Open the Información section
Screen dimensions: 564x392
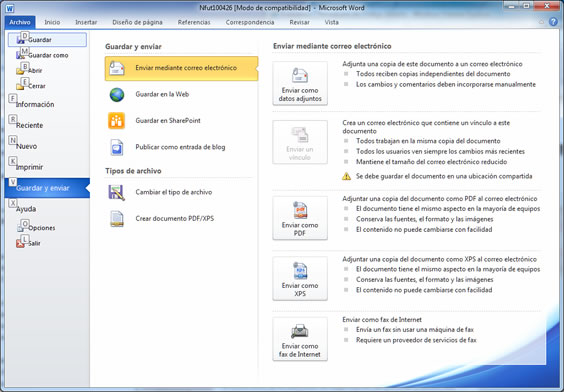[47, 104]
